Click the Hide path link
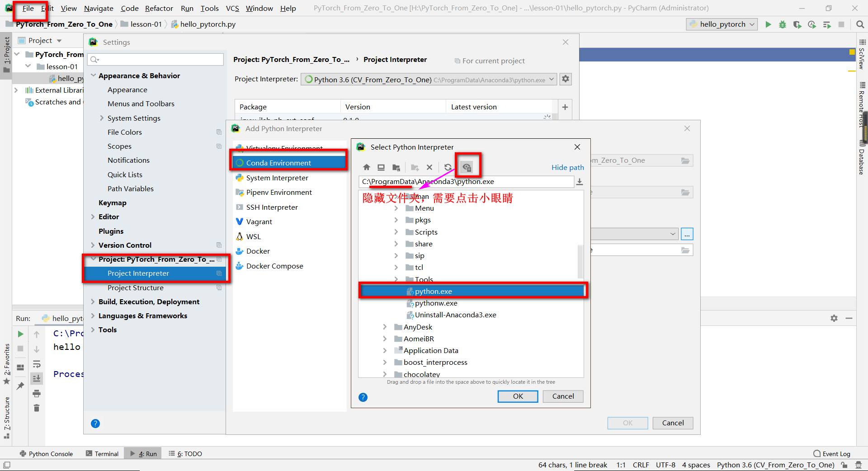 pos(567,168)
